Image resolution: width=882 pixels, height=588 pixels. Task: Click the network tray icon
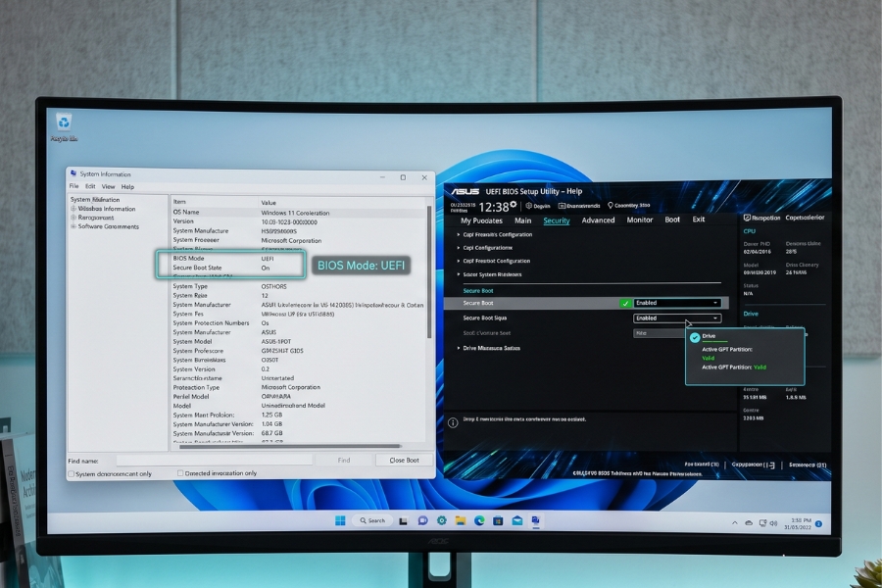click(x=762, y=523)
